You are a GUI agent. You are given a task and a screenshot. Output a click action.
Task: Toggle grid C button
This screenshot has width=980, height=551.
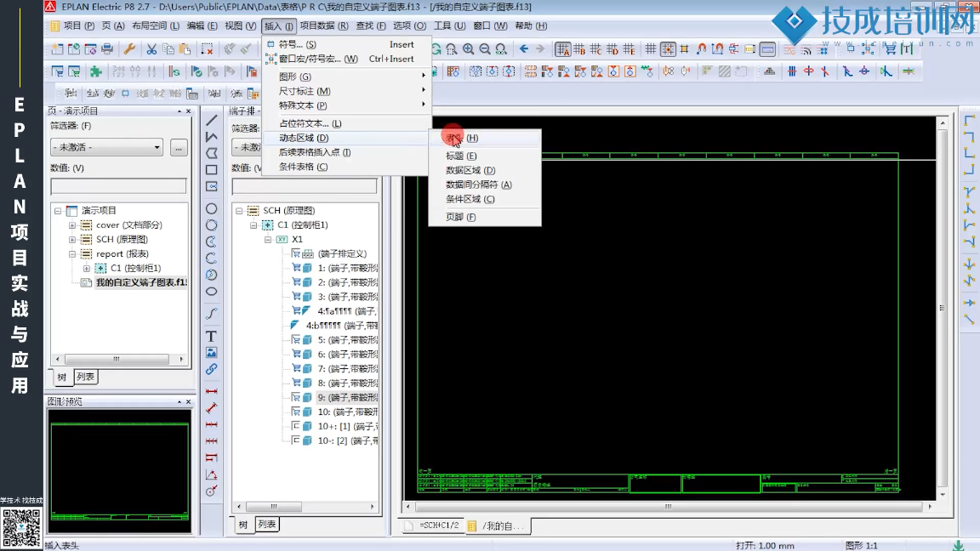pyautogui.click(x=595, y=48)
